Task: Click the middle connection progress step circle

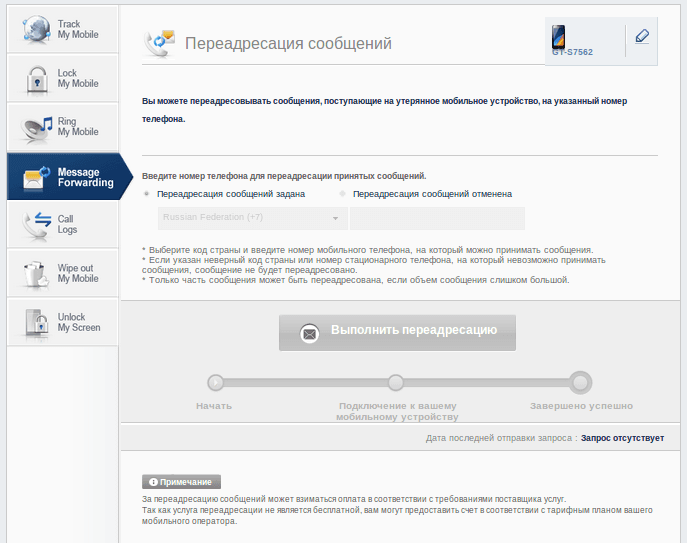Action: coord(396,383)
